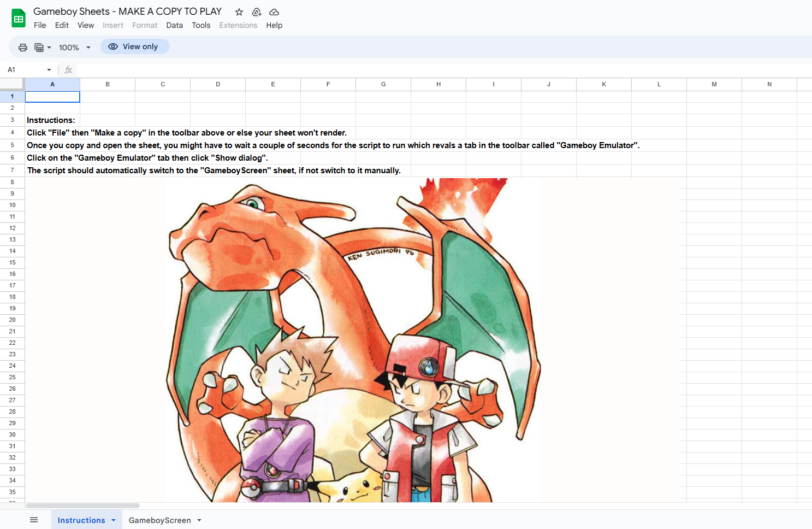Click the 'Click on the "Gameboy Emulator" tab' row
This screenshot has width=812, height=529.
(x=147, y=158)
